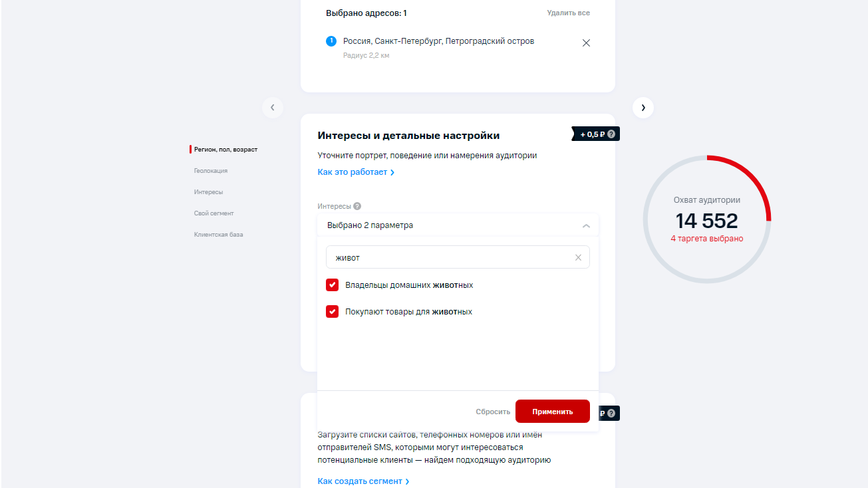Click the help icon next to Интересы label
The width and height of the screenshot is (868, 488).
tap(357, 206)
